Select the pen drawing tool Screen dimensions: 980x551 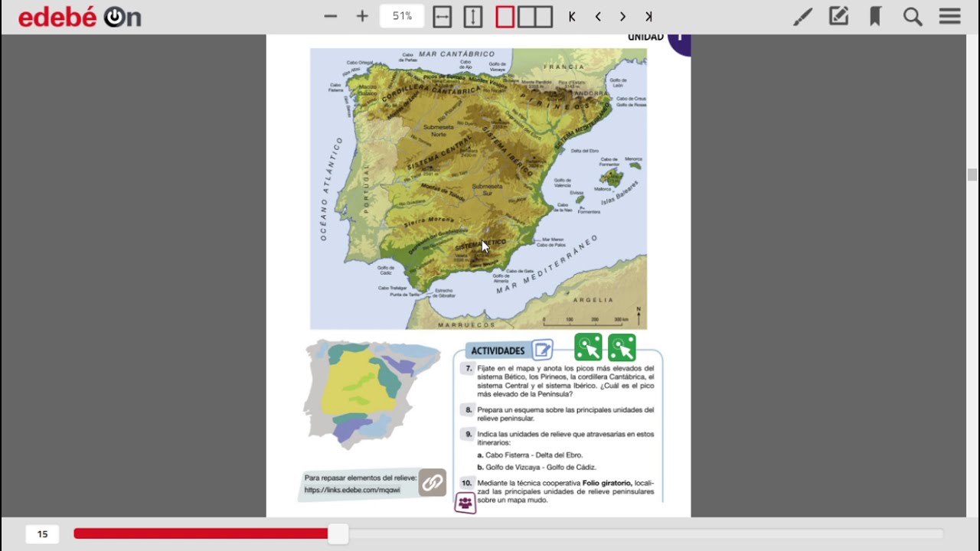[802, 15]
